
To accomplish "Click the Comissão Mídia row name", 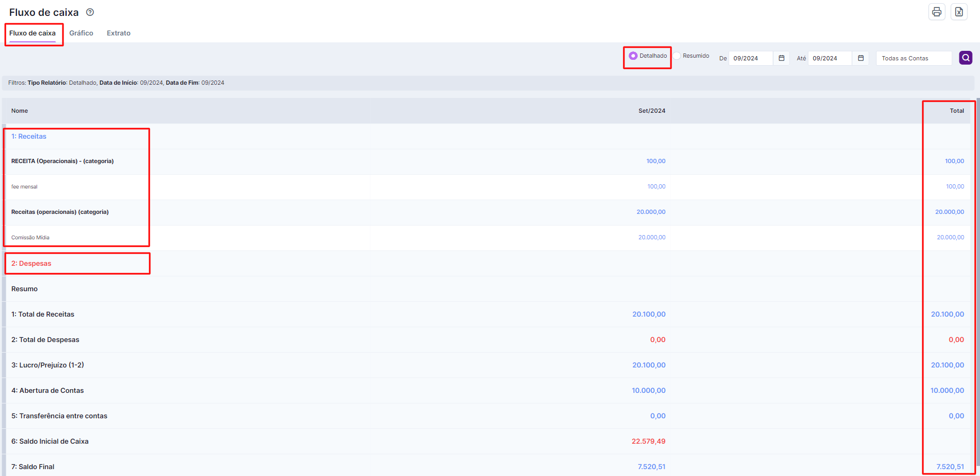I will coord(30,238).
